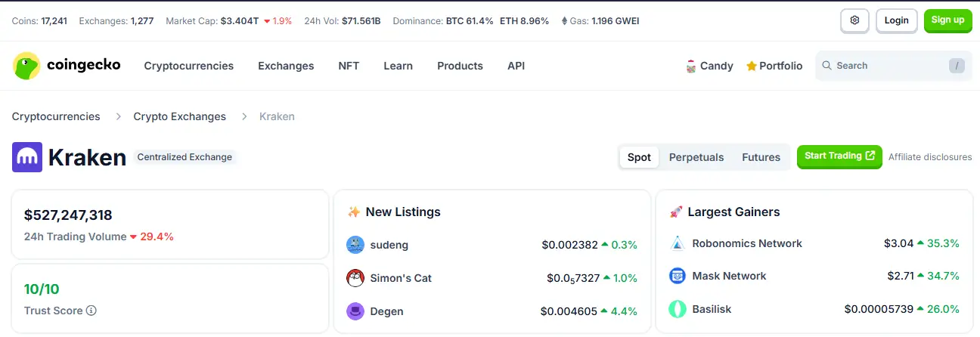Click the sudeng price $0.002382
The image size is (980, 337).
pos(569,245)
